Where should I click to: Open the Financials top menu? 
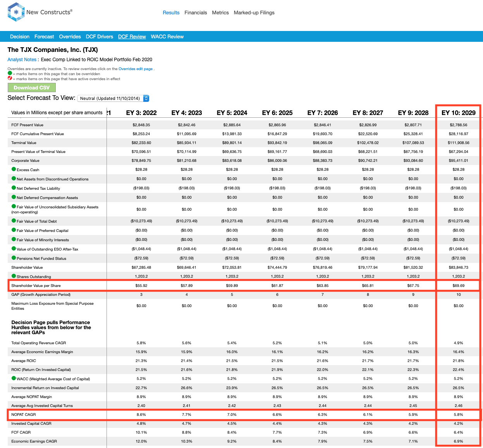click(196, 13)
